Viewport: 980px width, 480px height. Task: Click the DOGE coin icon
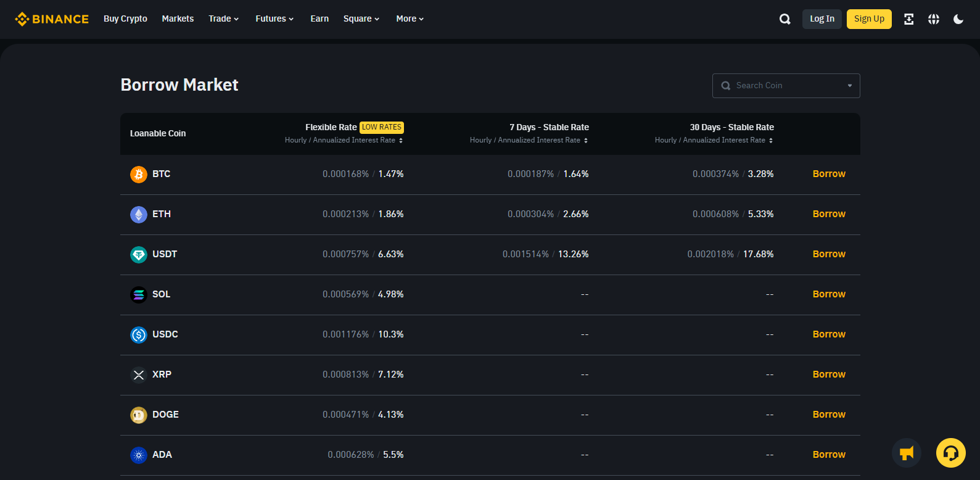(139, 415)
